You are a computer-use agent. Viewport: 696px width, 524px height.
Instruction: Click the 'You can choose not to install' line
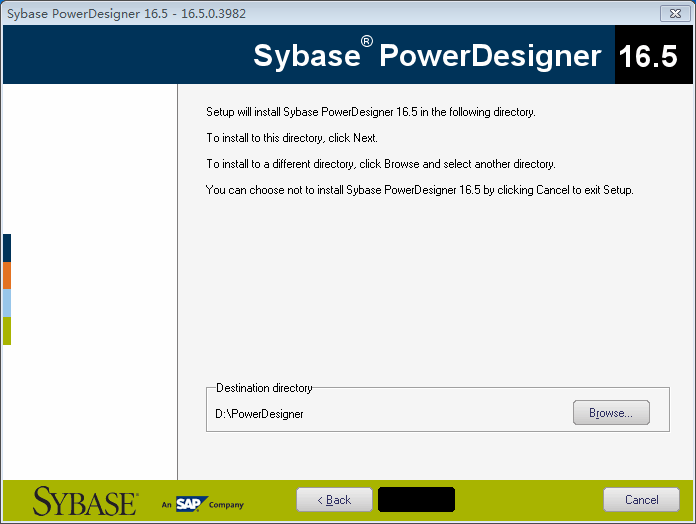(419, 190)
